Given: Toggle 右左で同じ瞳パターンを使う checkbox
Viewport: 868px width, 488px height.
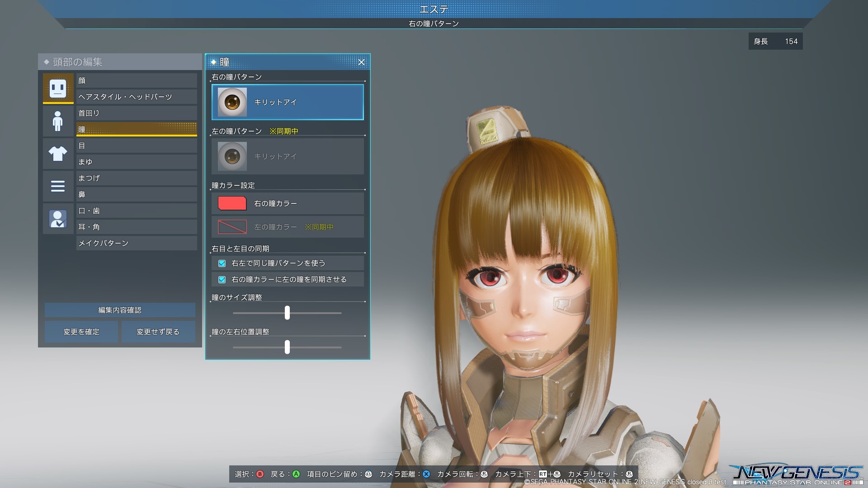Looking at the screenshot, I should (x=222, y=263).
